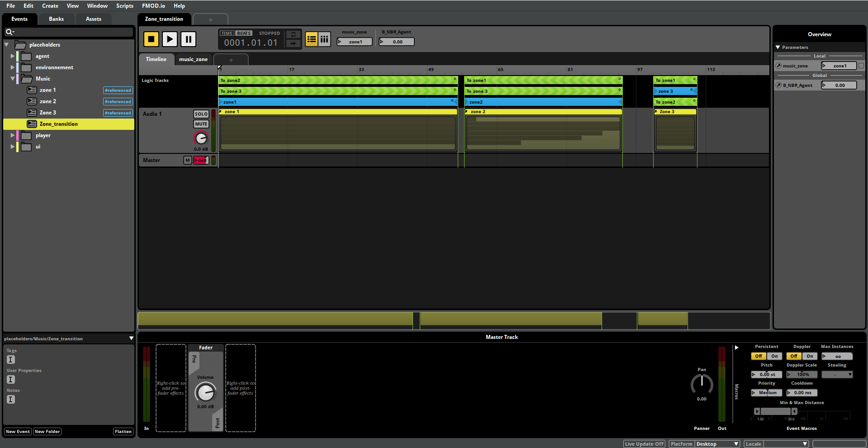Switch to list-style track view icon
This screenshot has width=868, height=448.
point(312,39)
